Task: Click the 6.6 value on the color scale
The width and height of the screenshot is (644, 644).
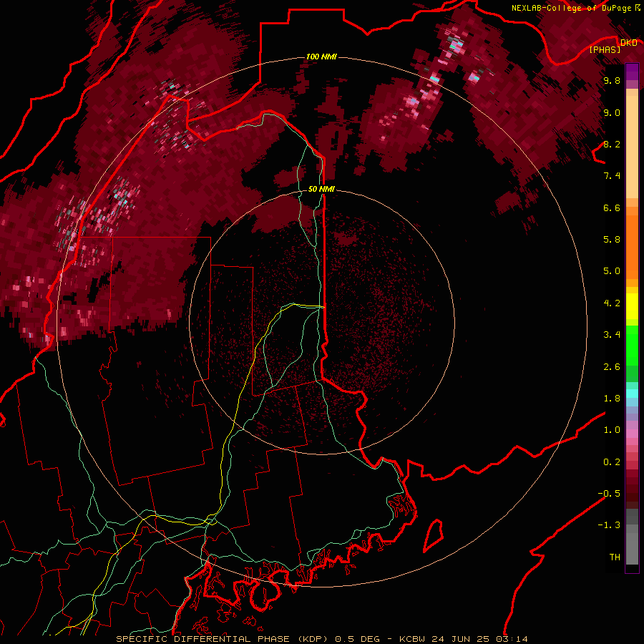Action: (x=612, y=208)
